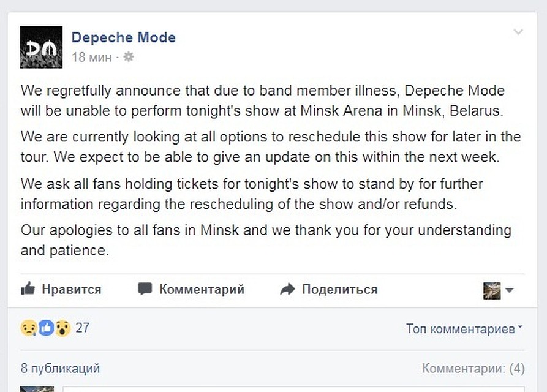Open the Depeche Mode page name link
The image size is (547, 392).
(124, 37)
